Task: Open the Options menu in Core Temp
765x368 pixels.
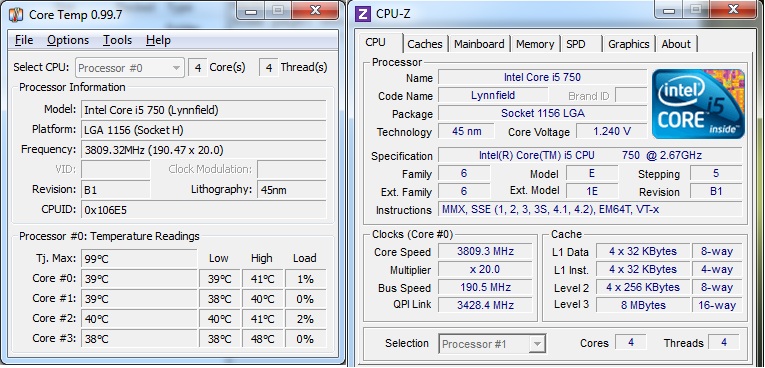Action: pyautogui.click(x=68, y=40)
